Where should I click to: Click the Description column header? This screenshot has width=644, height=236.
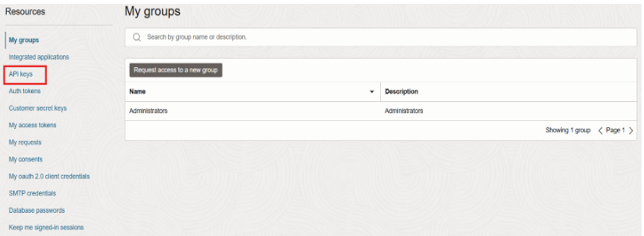coord(402,92)
